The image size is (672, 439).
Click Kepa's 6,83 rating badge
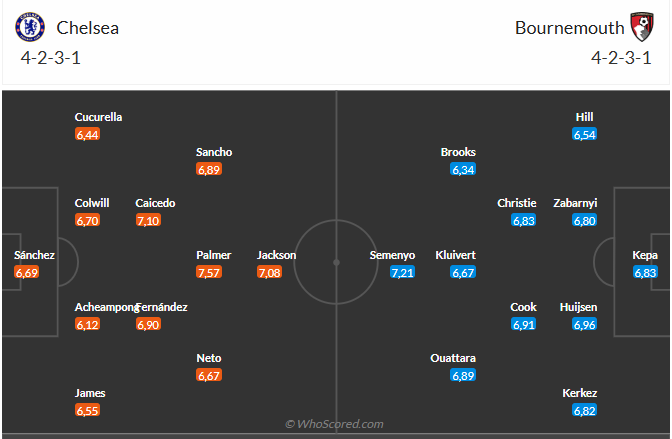click(x=645, y=272)
